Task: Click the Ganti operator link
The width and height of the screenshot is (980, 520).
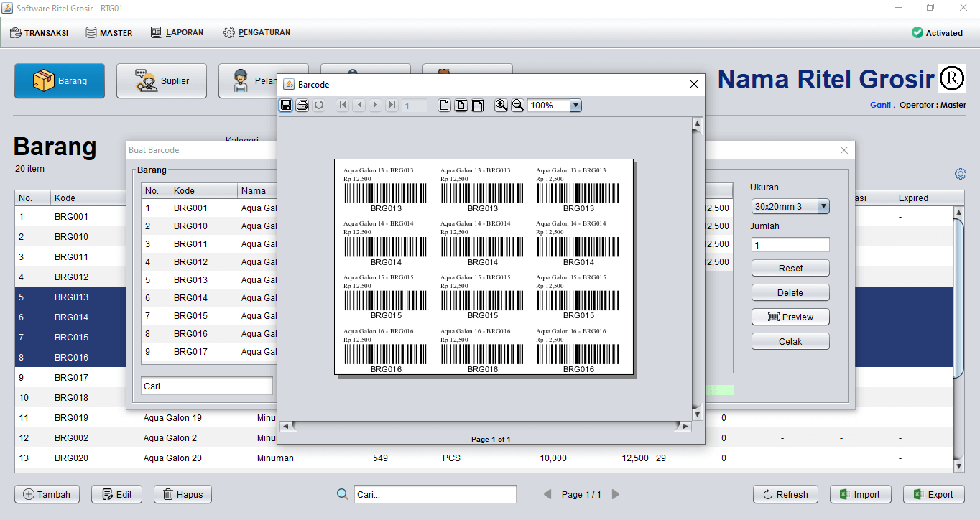Action: click(x=880, y=105)
